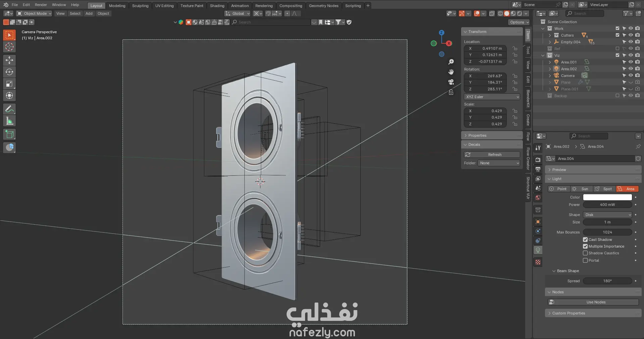The height and width of the screenshot is (339, 644).
Task: Expand the Custom Properties panel
Action: pyautogui.click(x=593, y=313)
